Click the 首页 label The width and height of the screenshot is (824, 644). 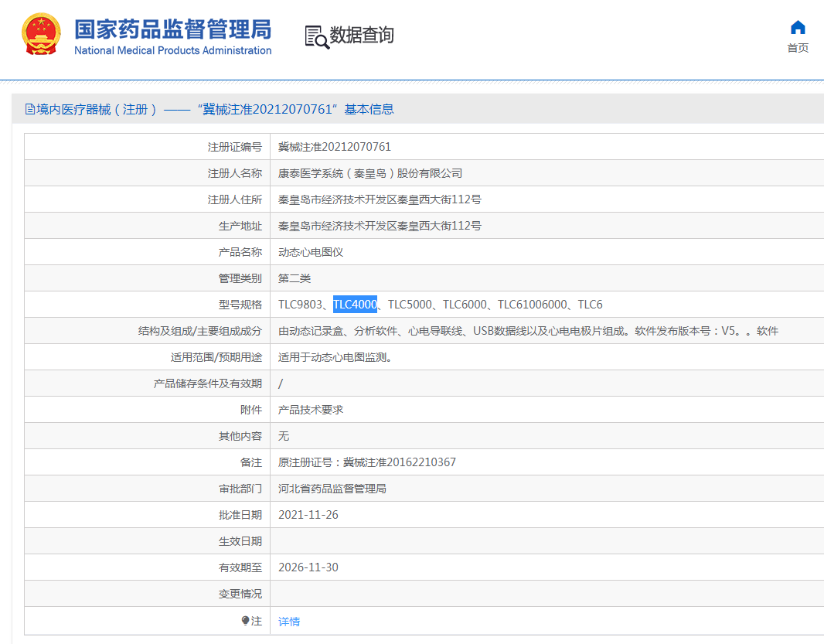pos(798,48)
